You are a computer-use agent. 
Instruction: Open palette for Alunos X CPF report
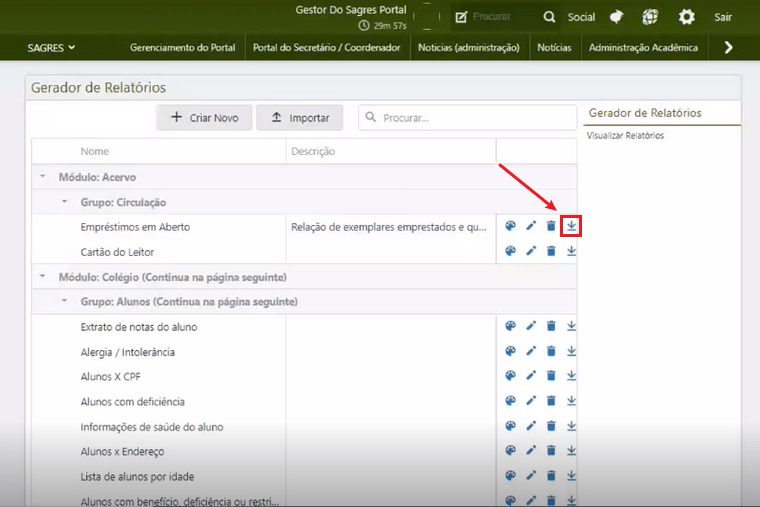coord(510,376)
